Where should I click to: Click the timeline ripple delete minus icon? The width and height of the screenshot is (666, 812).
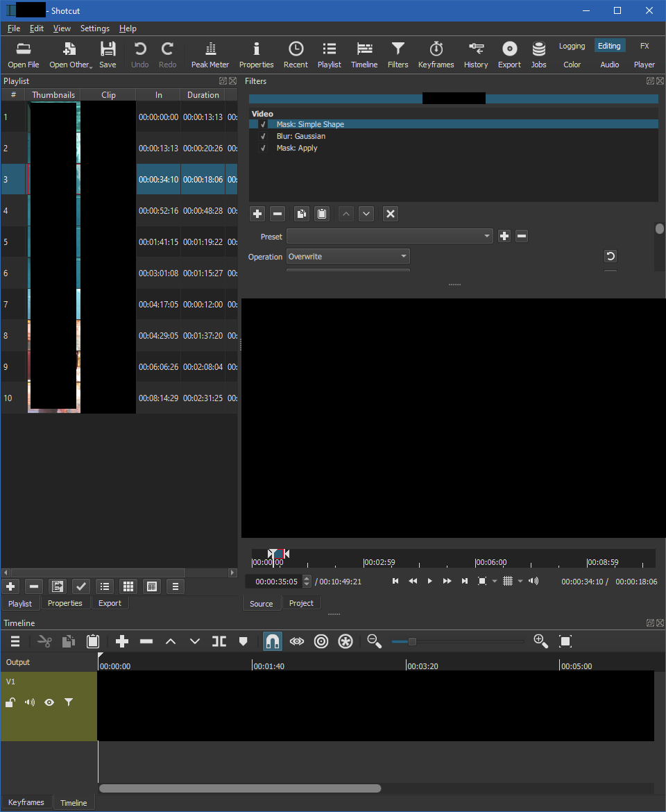[146, 642]
